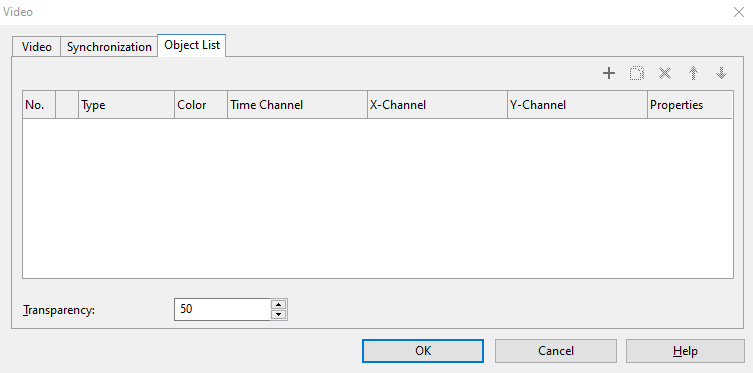Click the Properties column header
Viewport: 753px width, 373px height.
690,105
